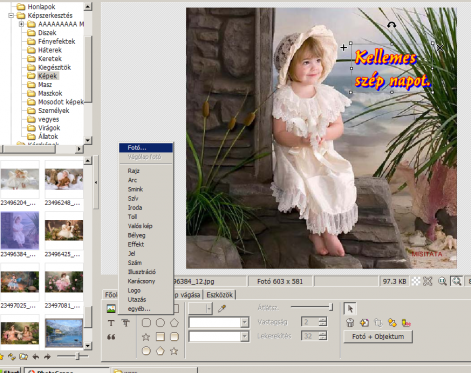Click the speech balloon quote icon
The width and height of the screenshot is (471, 373).
point(111,337)
